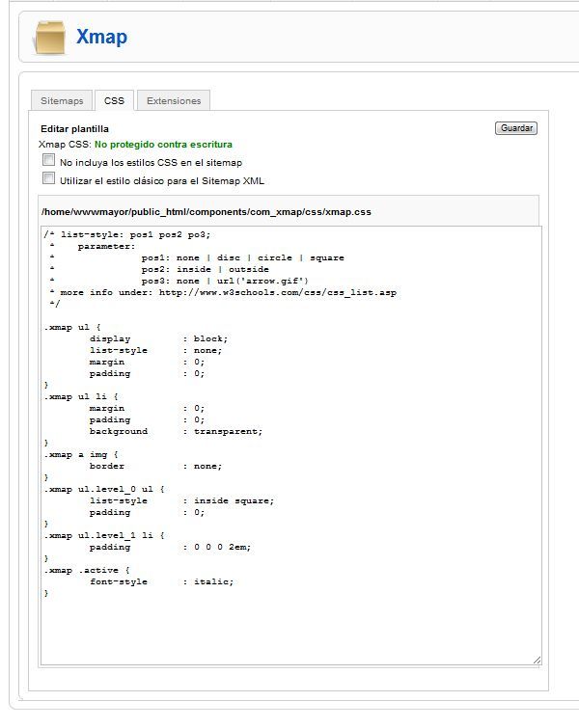The width and height of the screenshot is (579, 728).
Task: Click the textarea resize handle corner
Action: [538, 661]
